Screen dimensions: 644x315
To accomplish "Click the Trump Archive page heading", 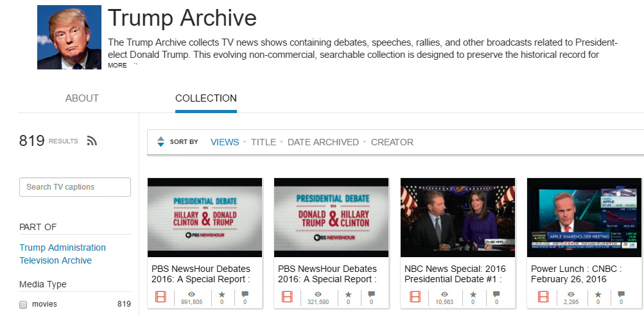I will tap(182, 19).
